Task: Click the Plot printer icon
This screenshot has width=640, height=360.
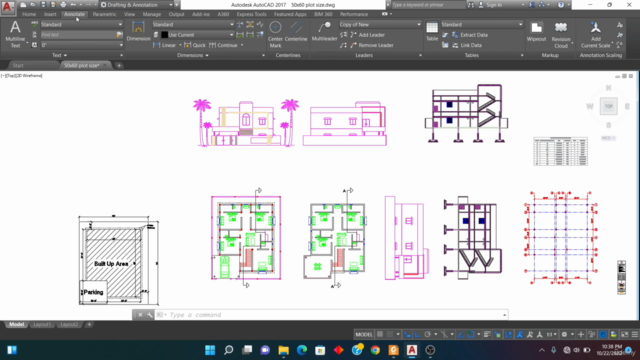Action: click(x=63, y=5)
